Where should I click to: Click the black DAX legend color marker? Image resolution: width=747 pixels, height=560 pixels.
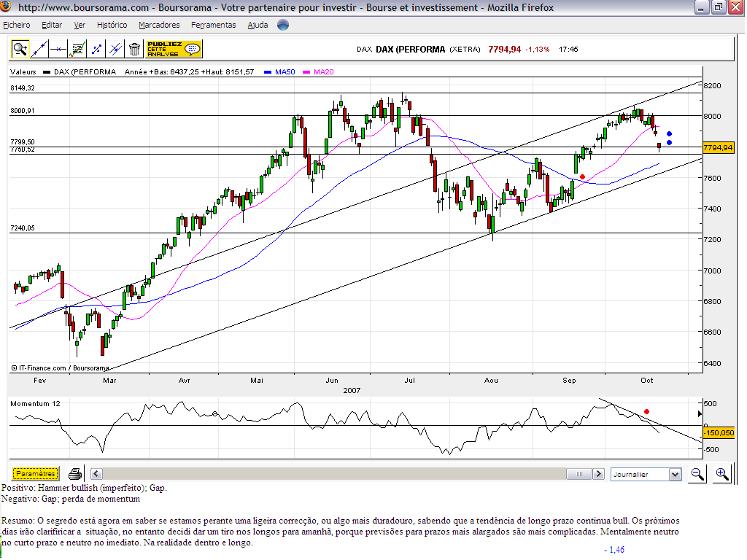coord(47,72)
